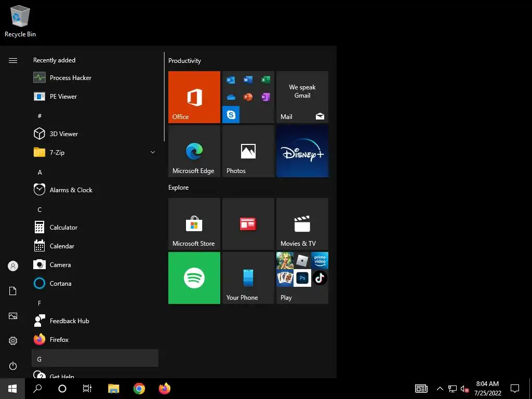Open OneDrive in the Office apps tile
Image resolution: width=532 pixels, height=399 pixels.
(x=231, y=97)
